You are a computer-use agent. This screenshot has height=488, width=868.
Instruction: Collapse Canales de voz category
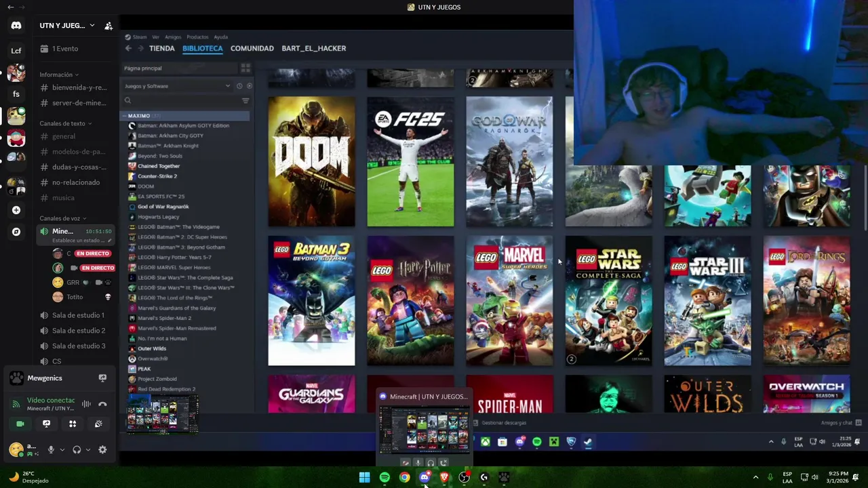pos(62,218)
